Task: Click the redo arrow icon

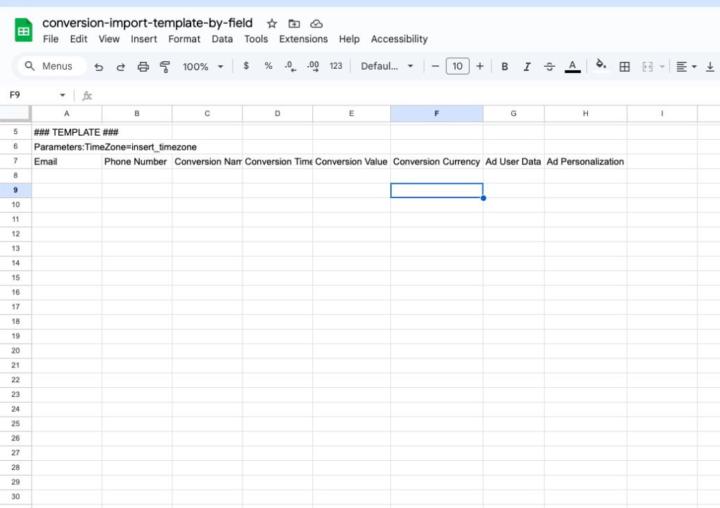Action: pos(121,67)
